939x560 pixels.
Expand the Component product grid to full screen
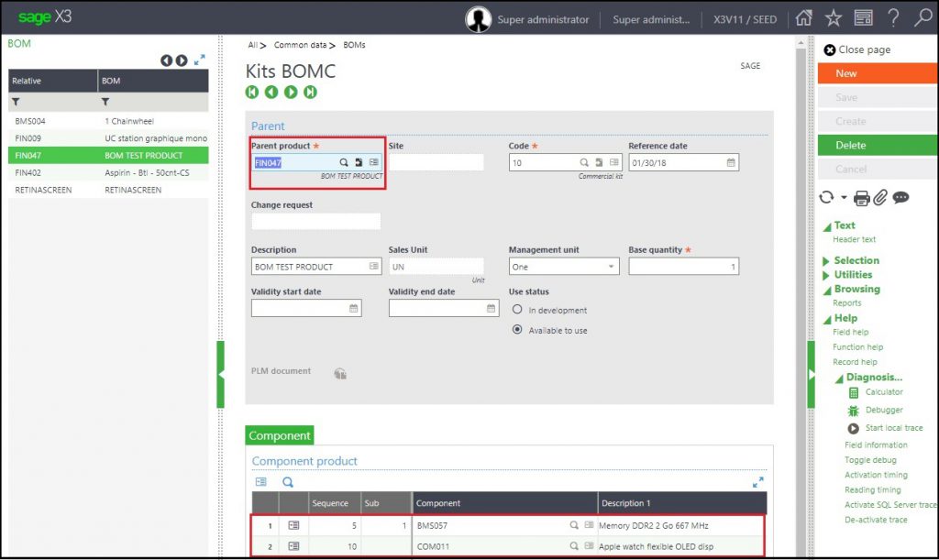coord(757,481)
